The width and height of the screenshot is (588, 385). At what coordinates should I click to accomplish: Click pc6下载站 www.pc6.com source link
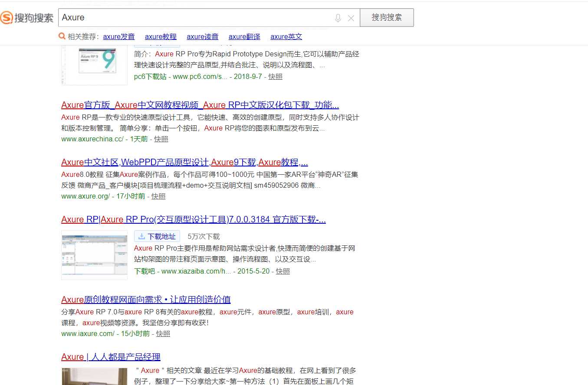181,76
